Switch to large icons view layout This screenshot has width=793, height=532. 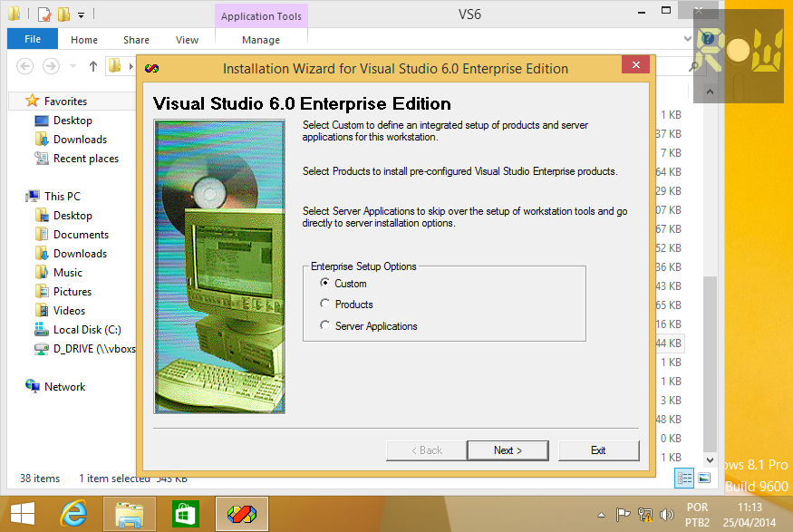click(704, 478)
